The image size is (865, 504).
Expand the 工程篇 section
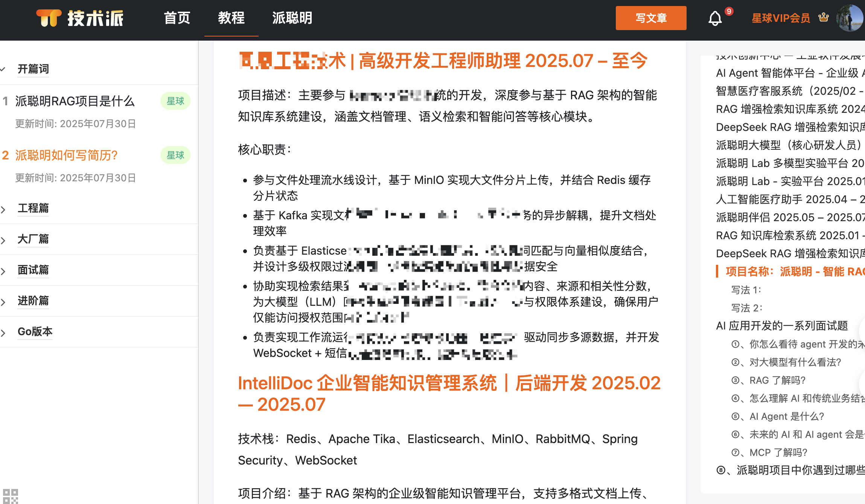(x=33, y=208)
